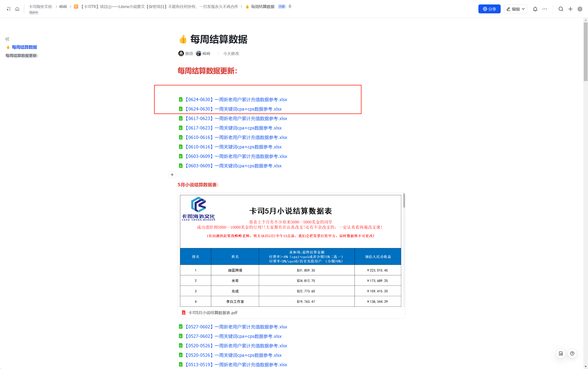Screen dimensions: 588x369
Task: Open 【0624-0630】一周新老用户累计充值数据参考.xlsx
Action: [236, 100]
